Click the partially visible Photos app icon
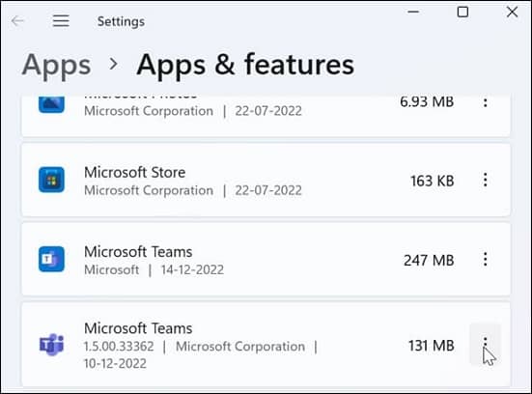The height and width of the screenshot is (394, 532). coord(51,103)
